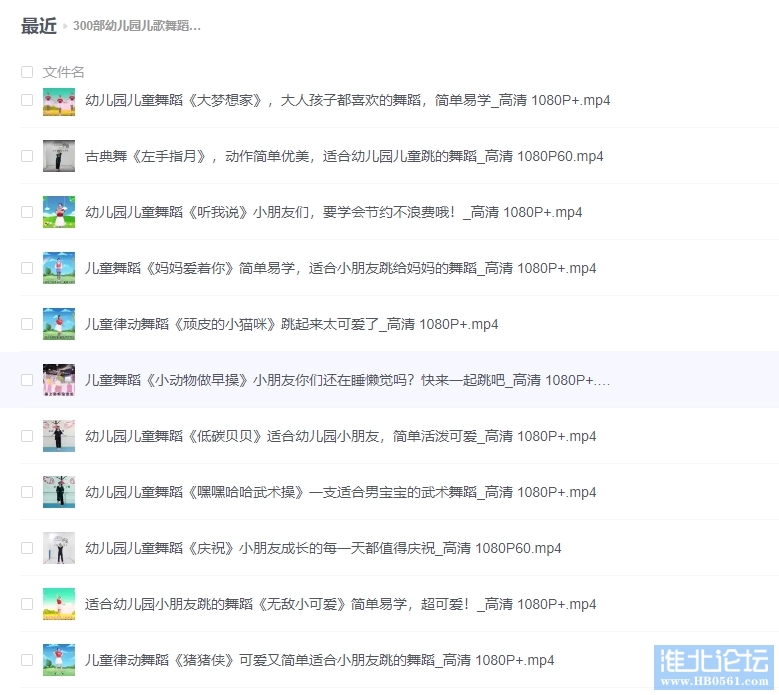Image resolution: width=779 pixels, height=695 pixels.
Task: Sort by the 文件名 column header
Action: [x=64, y=72]
